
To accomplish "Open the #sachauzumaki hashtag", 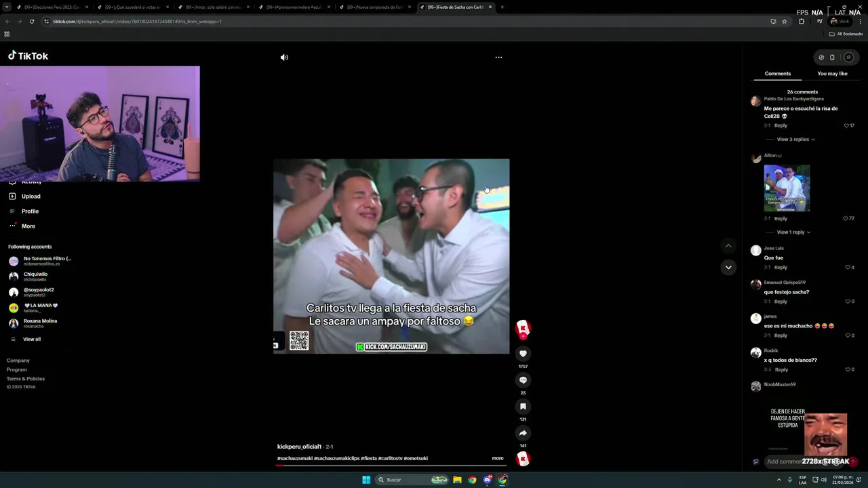I will click(x=294, y=458).
